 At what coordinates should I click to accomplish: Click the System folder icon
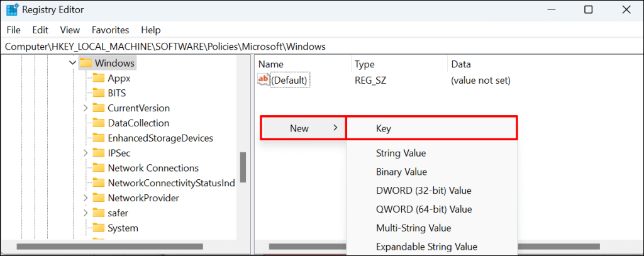point(98,228)
